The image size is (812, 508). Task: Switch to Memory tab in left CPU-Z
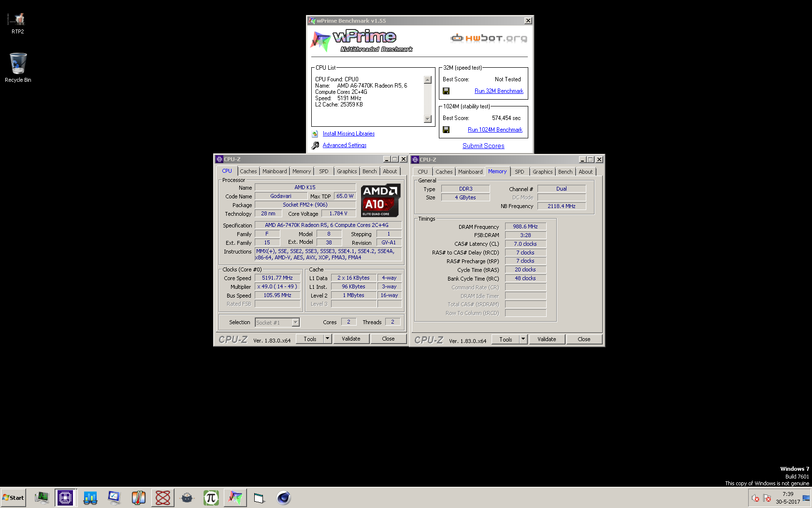(x=302, y=171)
